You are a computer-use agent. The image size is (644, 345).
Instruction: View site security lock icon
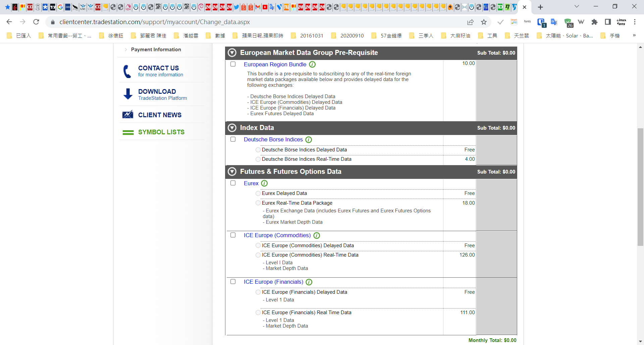53,22
